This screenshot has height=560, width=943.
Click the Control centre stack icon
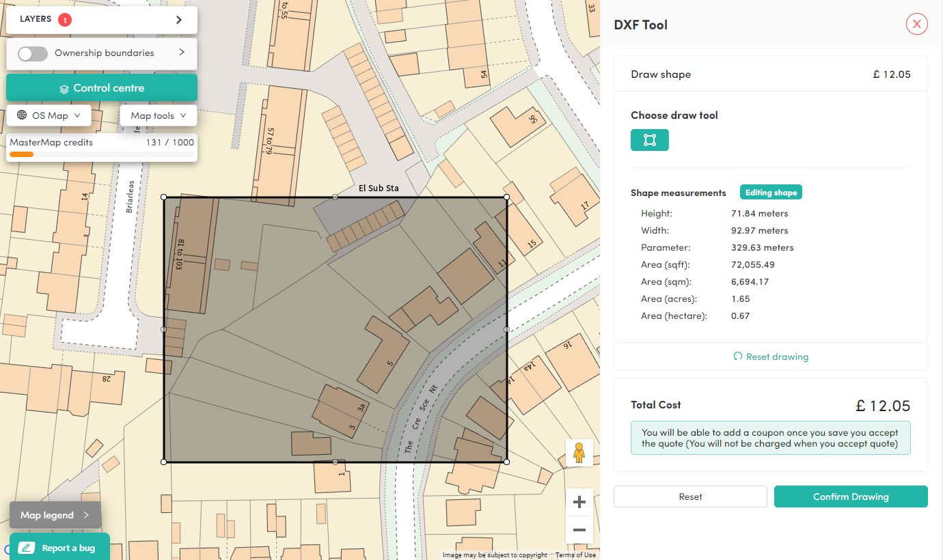click(64, 89)
